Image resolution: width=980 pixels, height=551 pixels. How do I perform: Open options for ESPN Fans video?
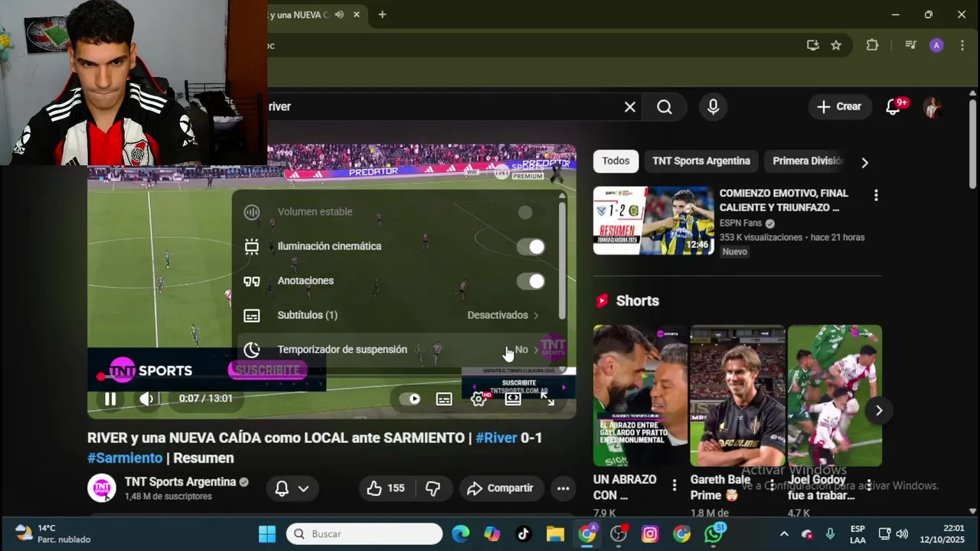coord(876,196)
